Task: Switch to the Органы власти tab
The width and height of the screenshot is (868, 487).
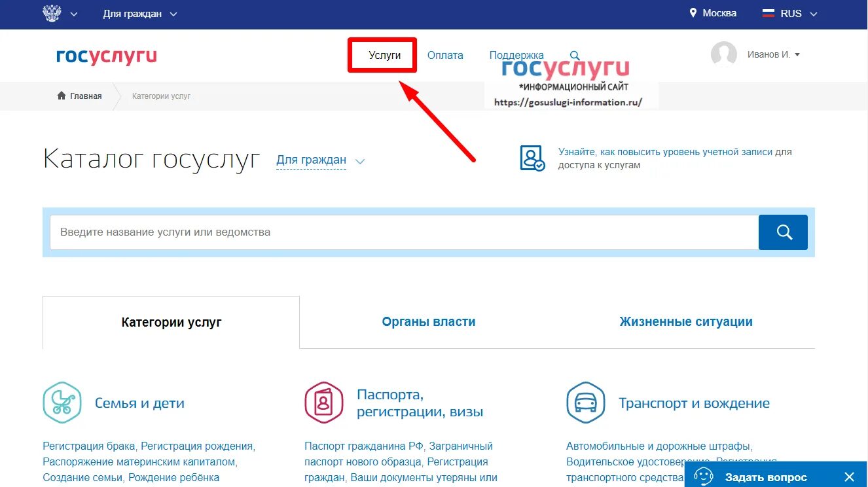Action: pyautogui.click(x=429, y=322)
